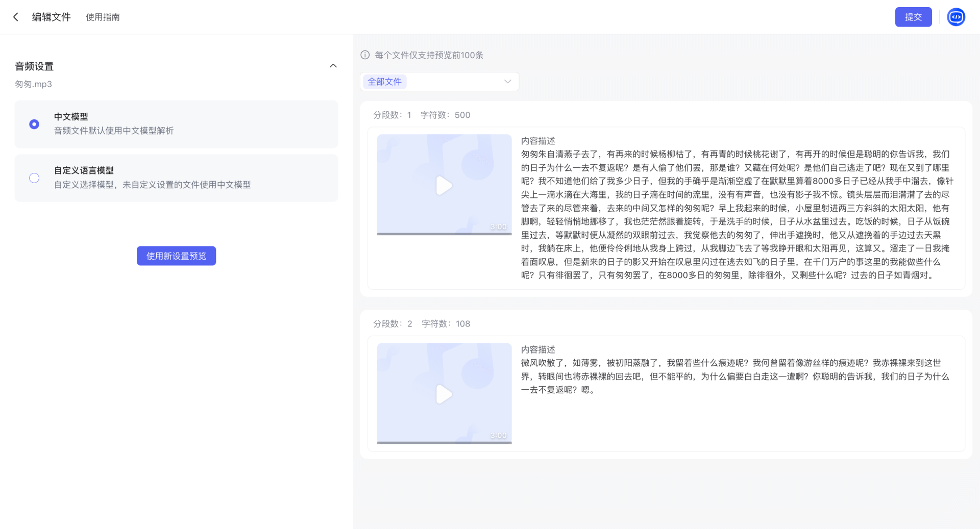Image resolution: width=980 pixels, height=529 pixels.
Task: Open the code feedback widget at top right
Action: coord(955,17)
